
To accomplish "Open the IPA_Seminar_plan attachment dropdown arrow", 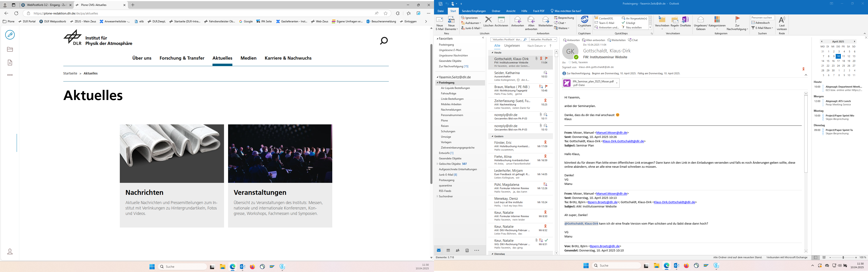I will tap(617, 83).
